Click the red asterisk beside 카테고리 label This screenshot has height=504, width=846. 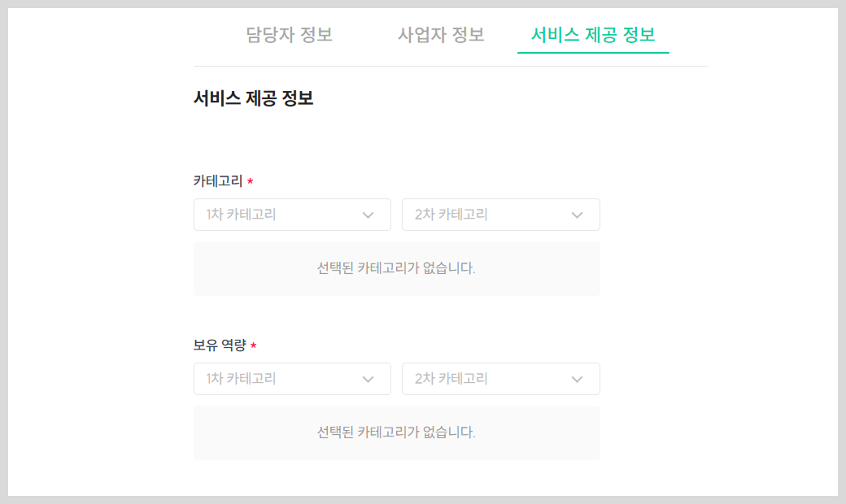click(251, 181)
